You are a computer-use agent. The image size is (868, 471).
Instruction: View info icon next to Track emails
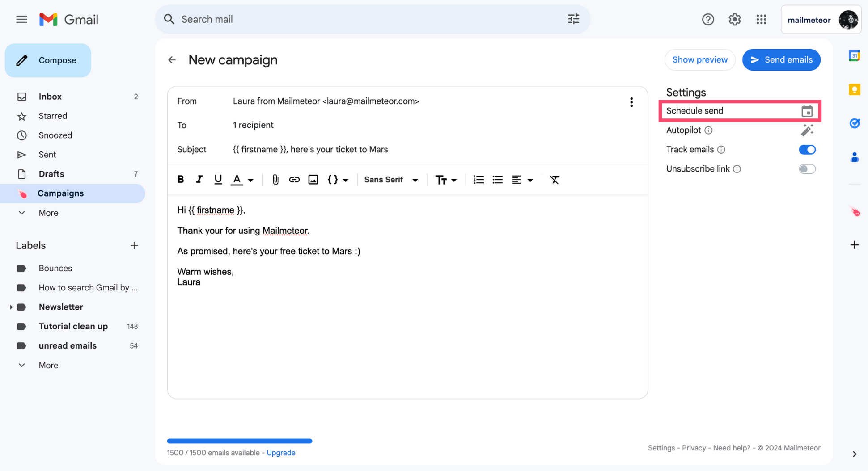click(721, 150)
